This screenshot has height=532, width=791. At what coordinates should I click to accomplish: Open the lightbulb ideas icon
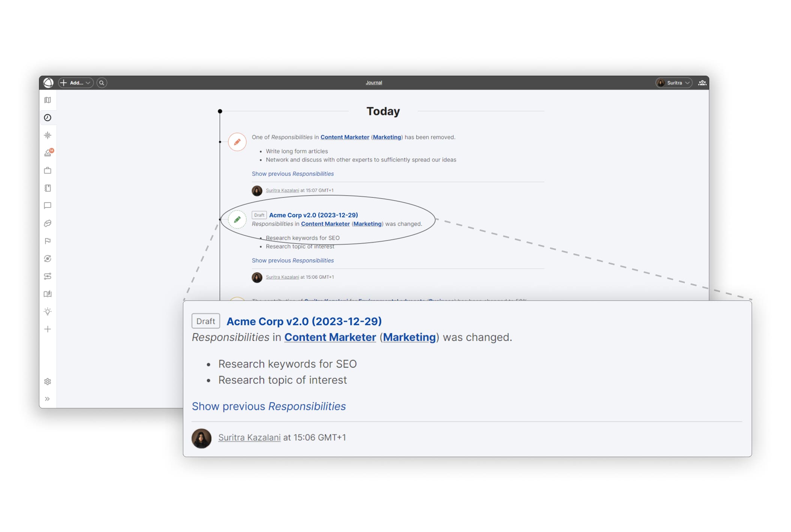(48, 311)
